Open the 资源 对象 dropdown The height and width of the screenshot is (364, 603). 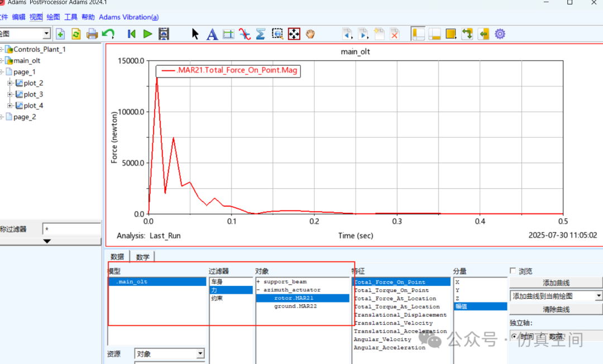[x=200, y=354]
